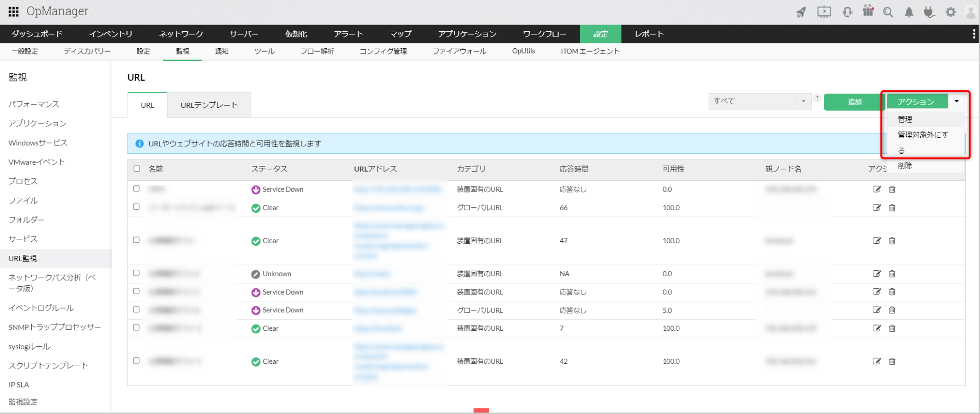980x414 pixels.
Task: Delete the URL monitor with response time 7
Action: [x=892, y=328]
